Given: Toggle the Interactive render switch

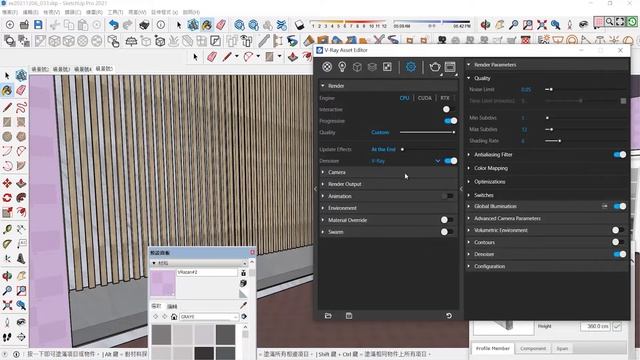Looking at the screenshot, I should pos(449,109).
